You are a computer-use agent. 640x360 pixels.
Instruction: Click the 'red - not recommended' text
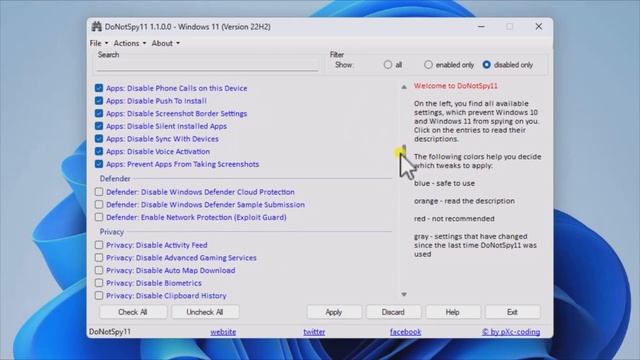click(454, 219)
